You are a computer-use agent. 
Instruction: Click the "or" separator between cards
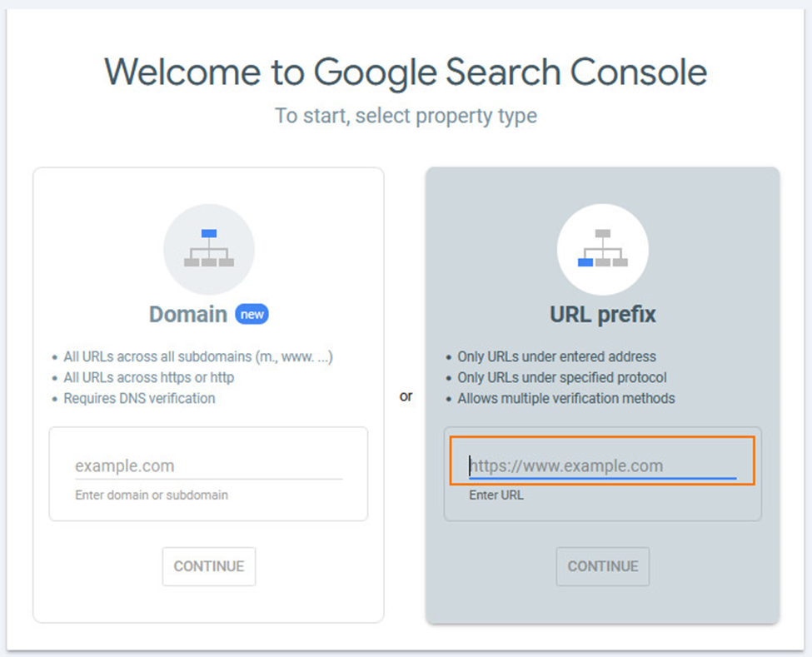406,396
